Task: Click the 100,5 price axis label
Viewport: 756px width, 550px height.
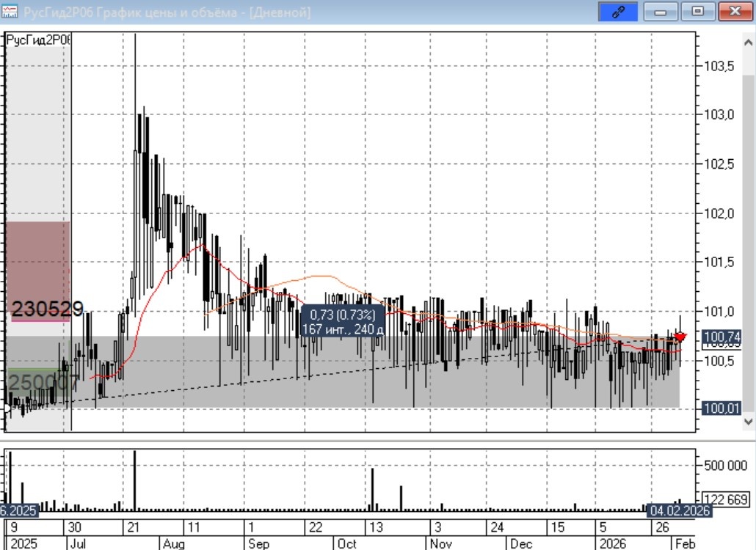Action: pyautogui.click(x=719, y=361)
